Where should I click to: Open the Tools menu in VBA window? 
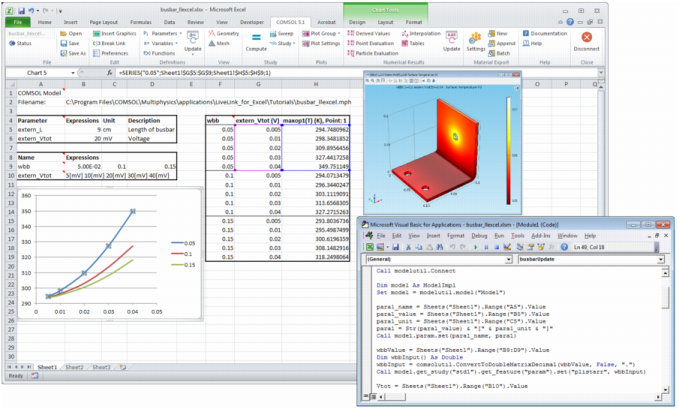(x=517, y=236)
